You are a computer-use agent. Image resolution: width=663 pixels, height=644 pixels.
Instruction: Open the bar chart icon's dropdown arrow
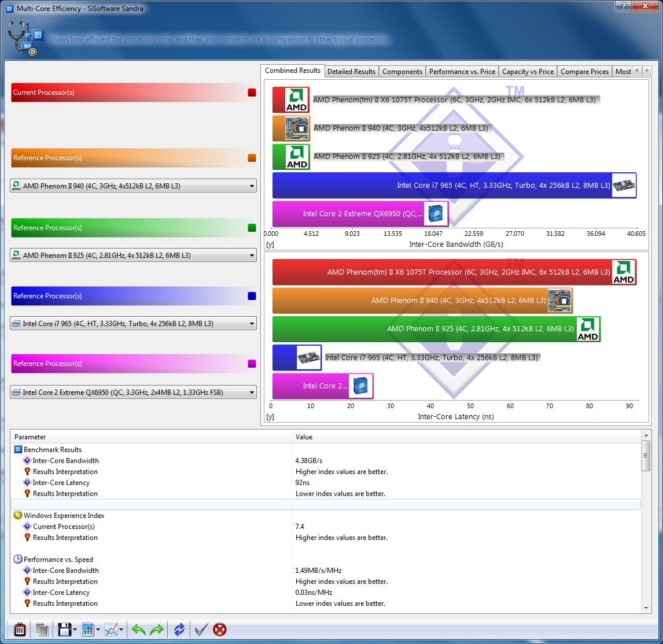(98, 630)
